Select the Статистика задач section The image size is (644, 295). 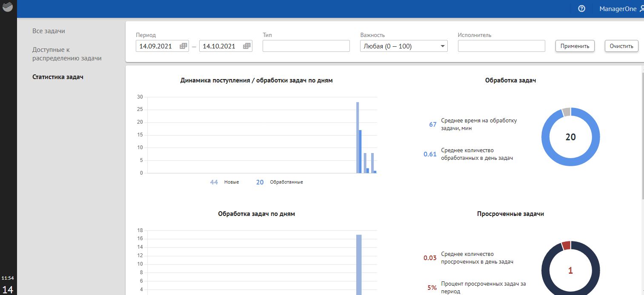point(58,77)
